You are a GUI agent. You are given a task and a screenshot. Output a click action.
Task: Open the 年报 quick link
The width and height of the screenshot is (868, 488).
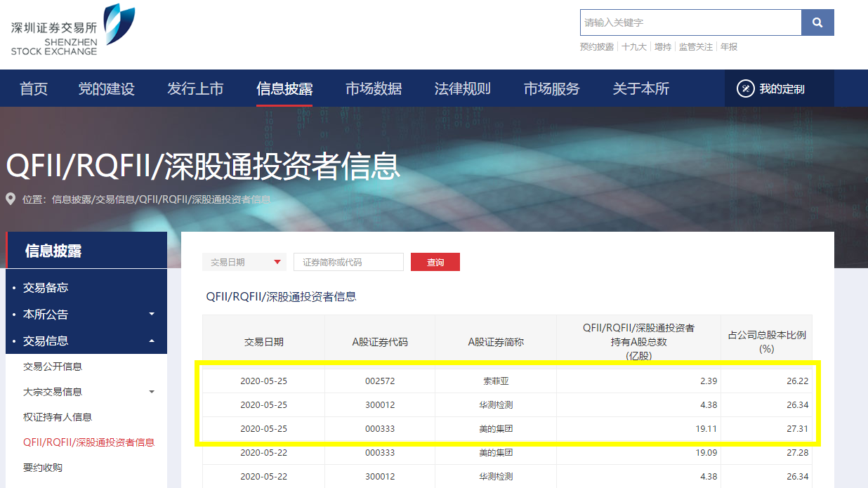click(729, 47)
